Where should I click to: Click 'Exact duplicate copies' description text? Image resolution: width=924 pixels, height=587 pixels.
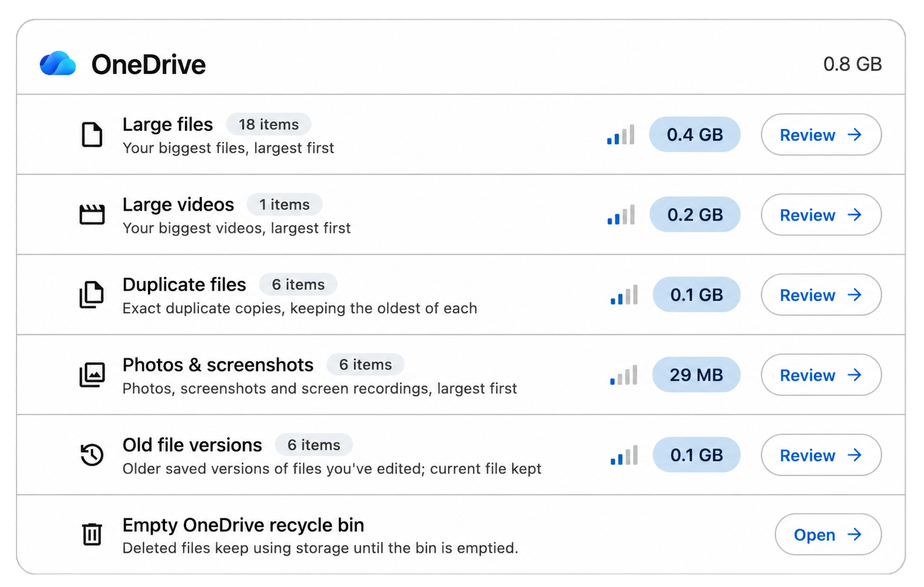pyautogui.click(x=300, y=308)
